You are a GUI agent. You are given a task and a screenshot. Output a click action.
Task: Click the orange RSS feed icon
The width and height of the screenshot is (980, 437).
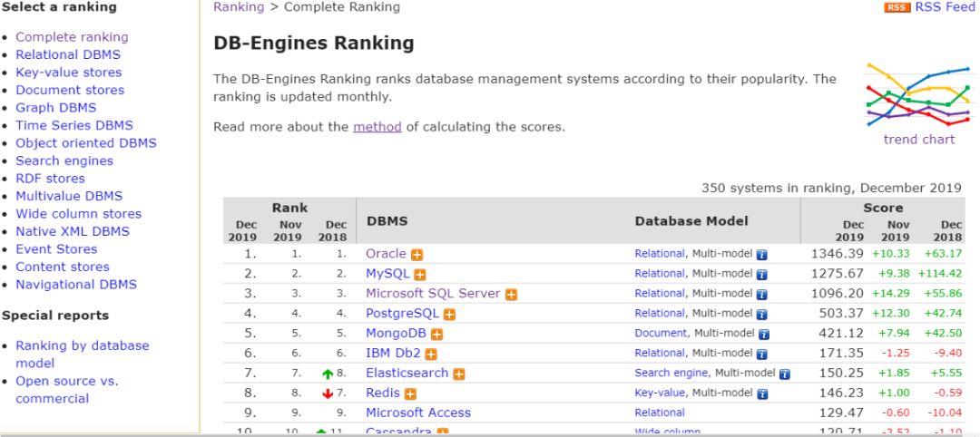(897, 7)
